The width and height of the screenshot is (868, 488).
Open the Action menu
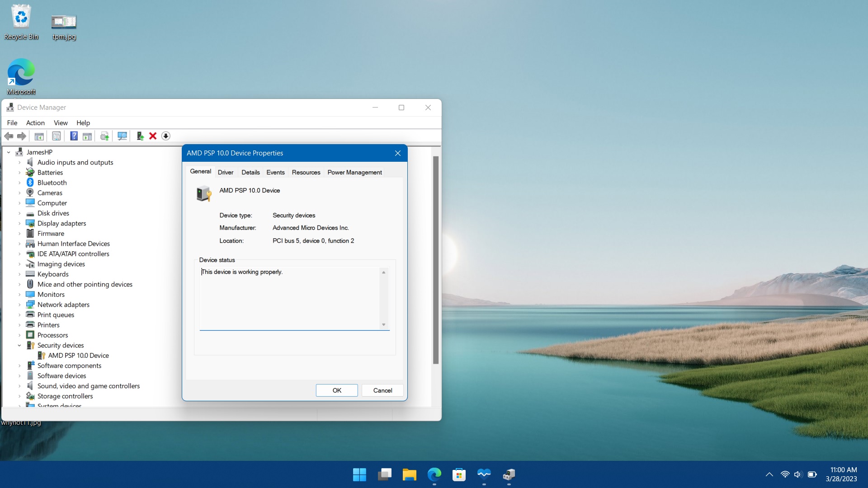pos(35,123)
